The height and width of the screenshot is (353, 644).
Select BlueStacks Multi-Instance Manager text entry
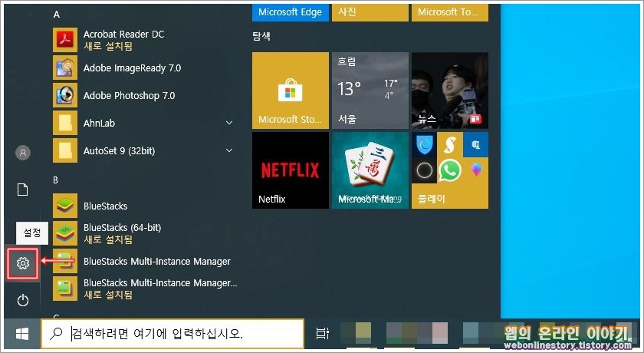[157, 262]
